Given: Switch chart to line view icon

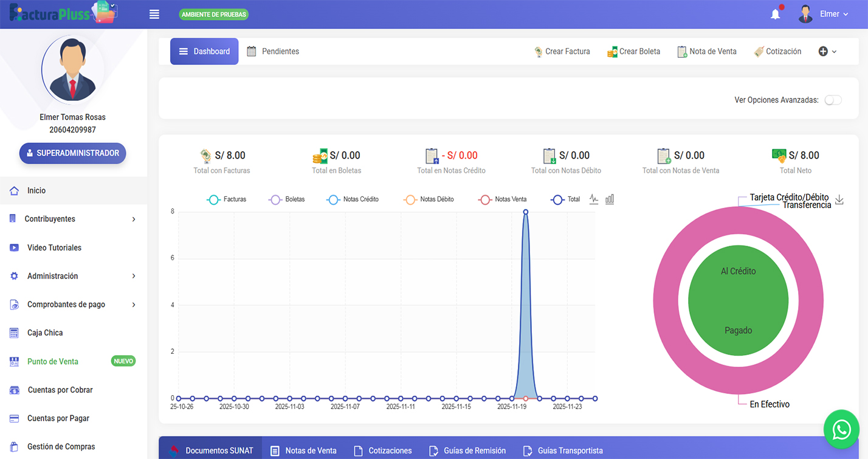Looking at the screenshot, I should pyautogui.click(x=594, y=199).
